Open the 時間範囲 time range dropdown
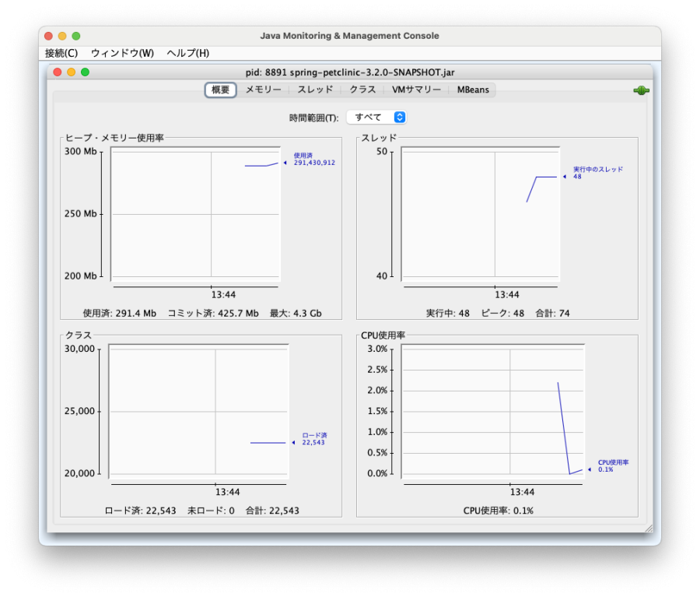This screenshot has width=700, height=597. (x=376, y=117)
